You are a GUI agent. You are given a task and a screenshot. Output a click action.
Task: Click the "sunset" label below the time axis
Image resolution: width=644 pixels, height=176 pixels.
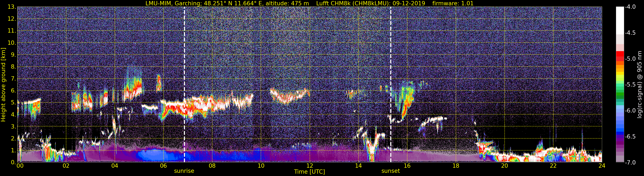390,171
